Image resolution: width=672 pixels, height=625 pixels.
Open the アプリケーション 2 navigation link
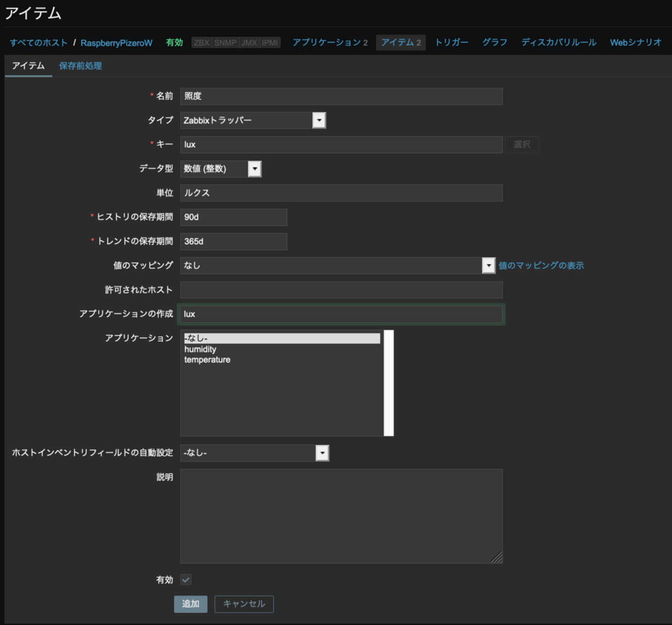[330, 42]
